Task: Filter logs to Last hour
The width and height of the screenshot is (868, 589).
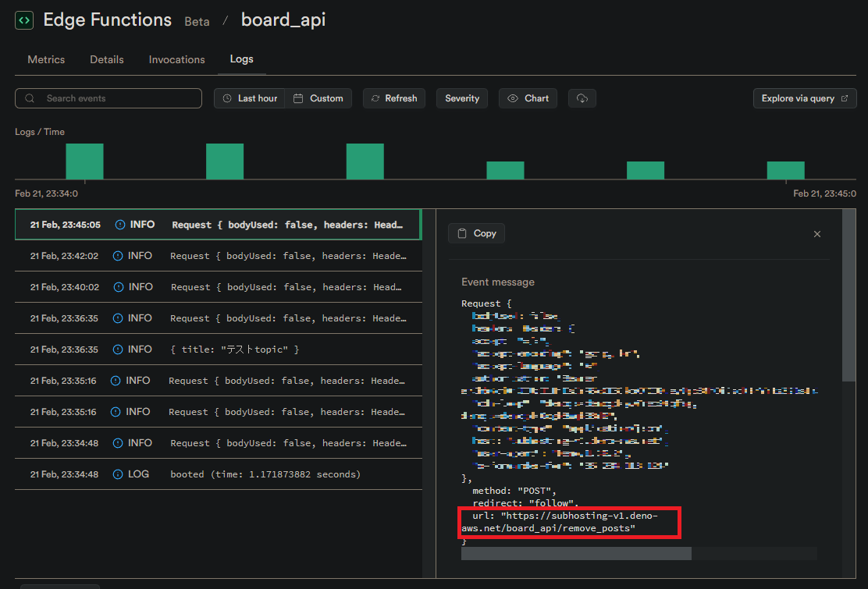Action: (x=250, y=98)
